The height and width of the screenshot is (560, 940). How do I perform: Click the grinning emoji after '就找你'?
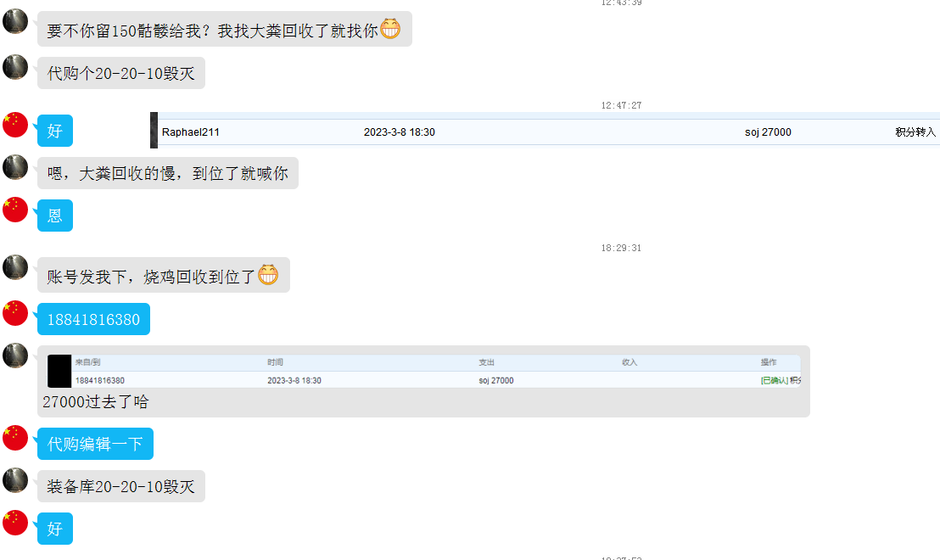tap(389, 30)
